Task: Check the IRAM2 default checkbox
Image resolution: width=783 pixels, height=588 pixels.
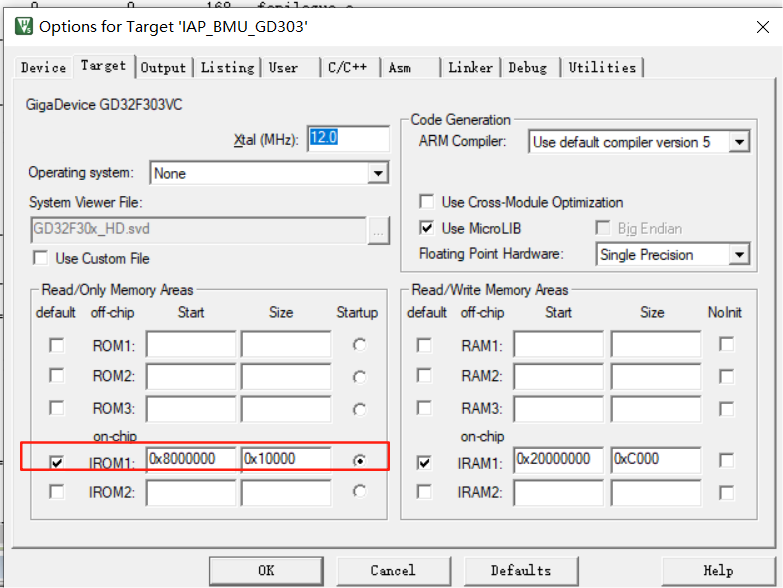Action: [x=424, y=492]
